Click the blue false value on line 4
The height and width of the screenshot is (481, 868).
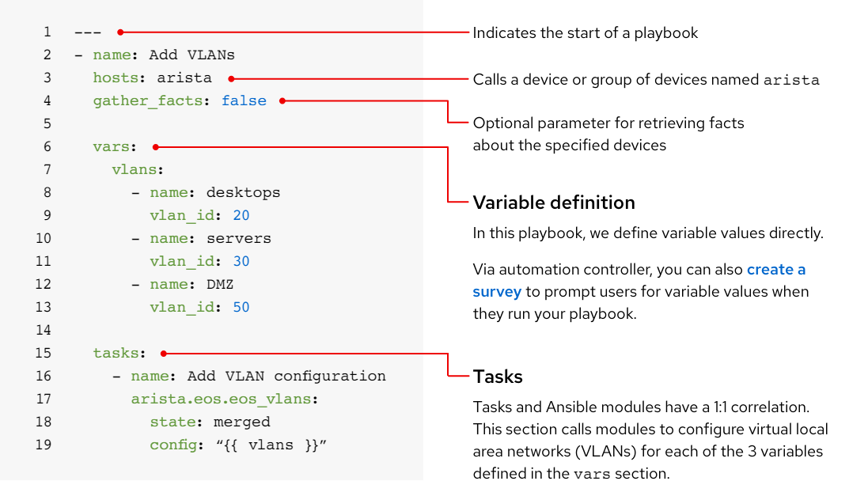coord(244,100)
